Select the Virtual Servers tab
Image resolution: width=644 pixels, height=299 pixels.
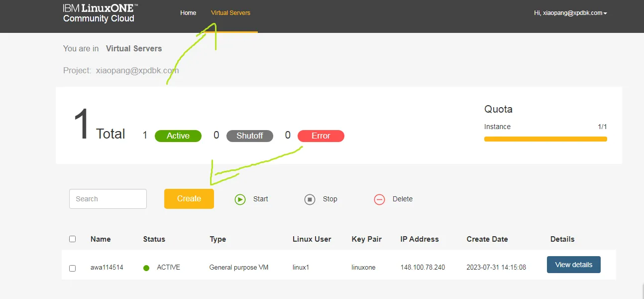[230, 13]
